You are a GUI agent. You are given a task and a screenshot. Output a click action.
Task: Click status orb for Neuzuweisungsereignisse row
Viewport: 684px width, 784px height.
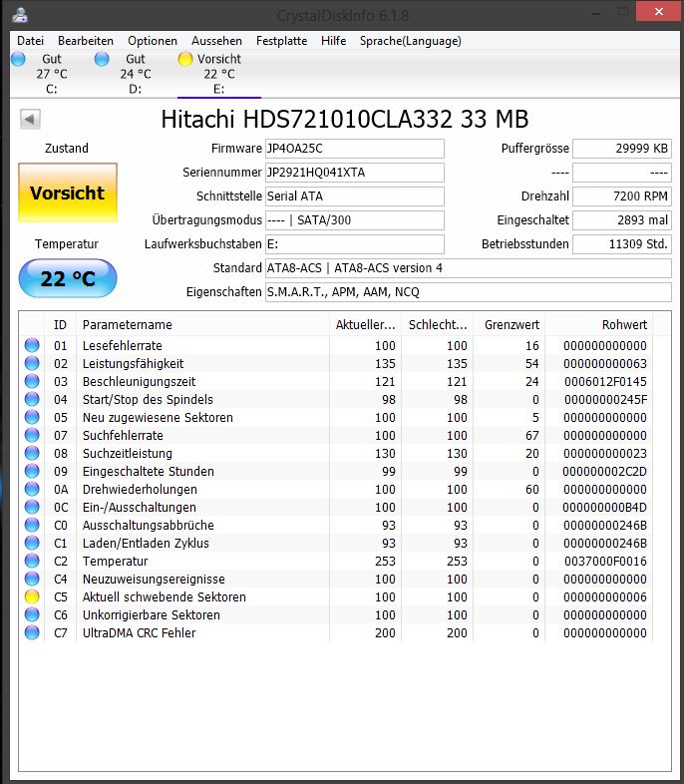coord(32,580)
